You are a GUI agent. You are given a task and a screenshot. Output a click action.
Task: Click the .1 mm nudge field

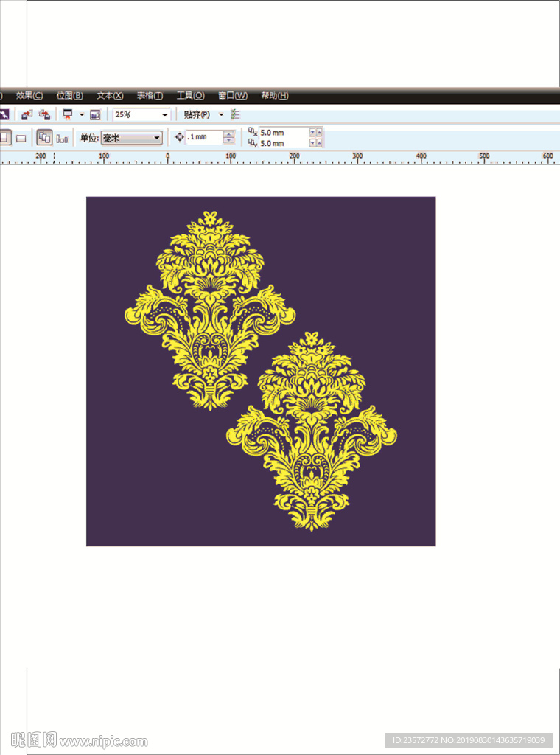click(204, 137)
